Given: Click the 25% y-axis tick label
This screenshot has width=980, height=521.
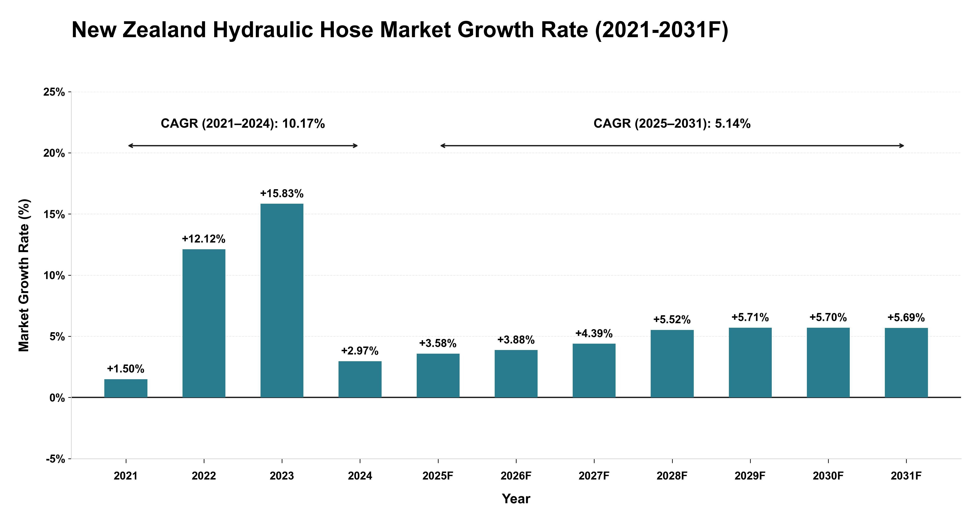Looking at the screenshot, I should coord(54,92).
